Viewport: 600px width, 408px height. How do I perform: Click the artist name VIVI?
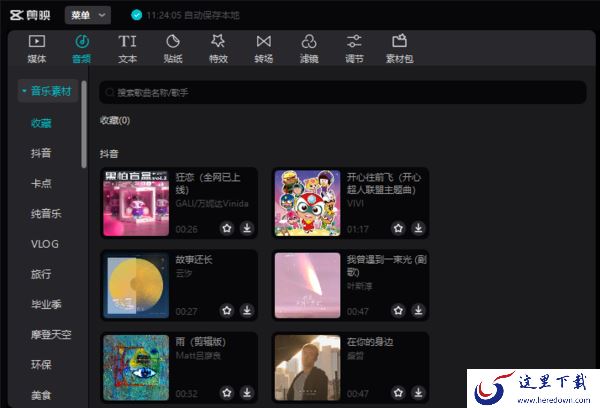click(355, 203)
